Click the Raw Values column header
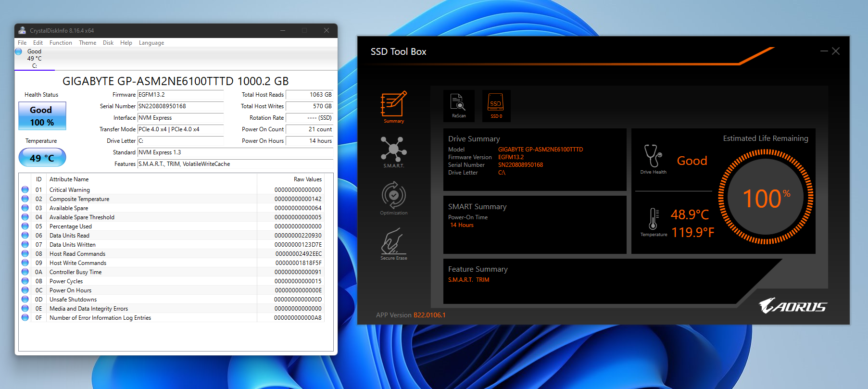 tap(308, 179)
